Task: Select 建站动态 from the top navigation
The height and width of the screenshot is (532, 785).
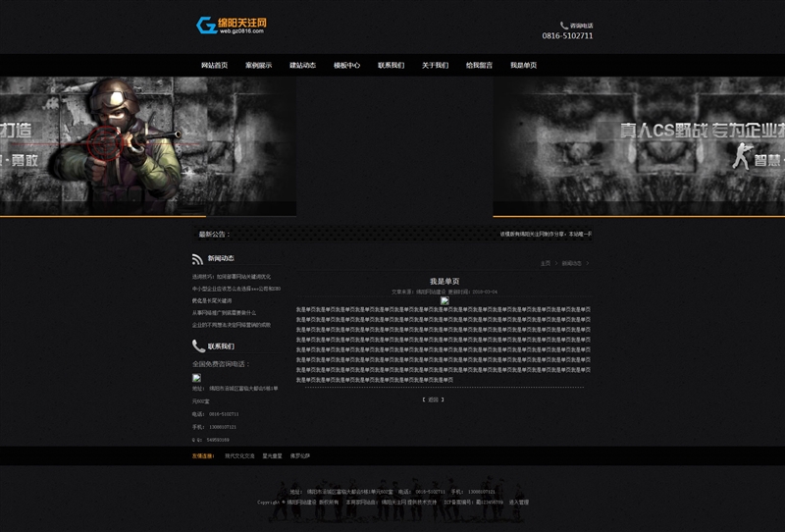Action: [302, 66]
